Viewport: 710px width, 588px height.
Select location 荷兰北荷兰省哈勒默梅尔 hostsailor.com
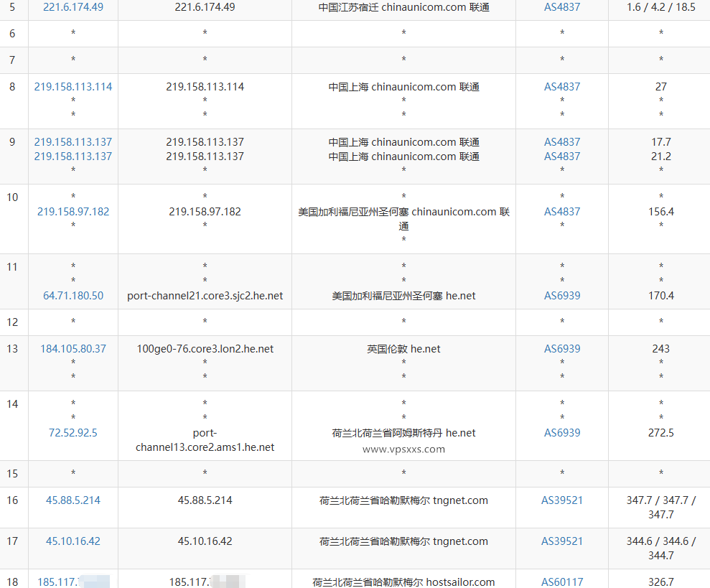(403, 582)
